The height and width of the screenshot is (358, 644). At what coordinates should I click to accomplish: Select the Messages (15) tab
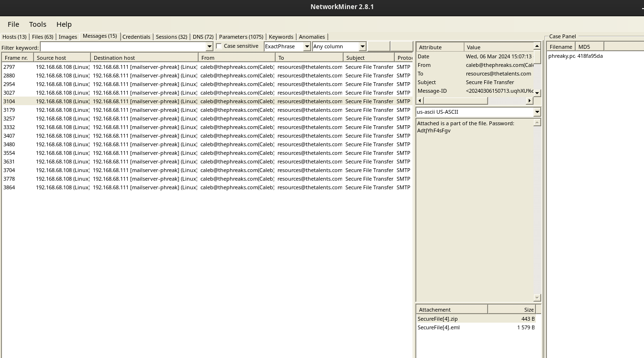(x=100, y=36)
